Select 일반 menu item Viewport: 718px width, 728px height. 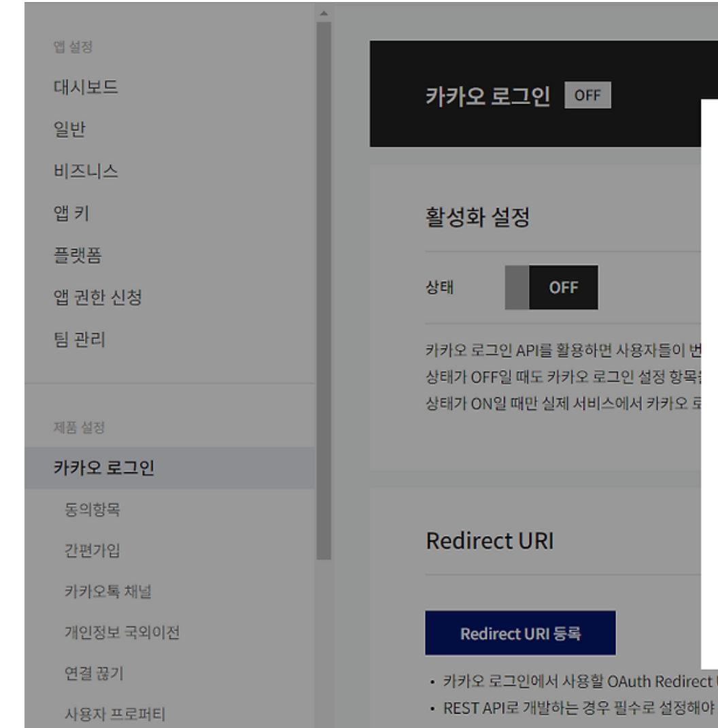pos(69,129)
